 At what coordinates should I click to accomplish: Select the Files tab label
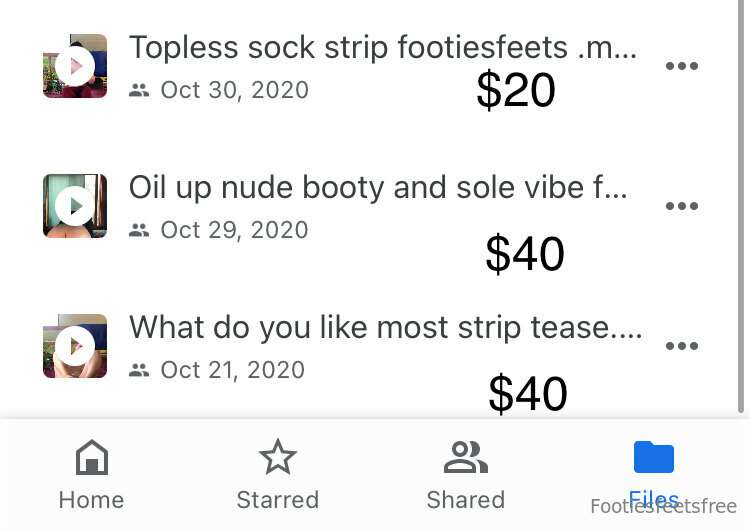click(653, 499)
